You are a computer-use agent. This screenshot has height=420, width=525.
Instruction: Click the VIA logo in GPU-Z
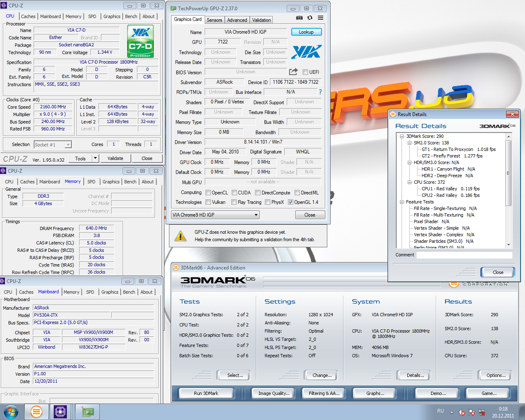tap(307, 52)
